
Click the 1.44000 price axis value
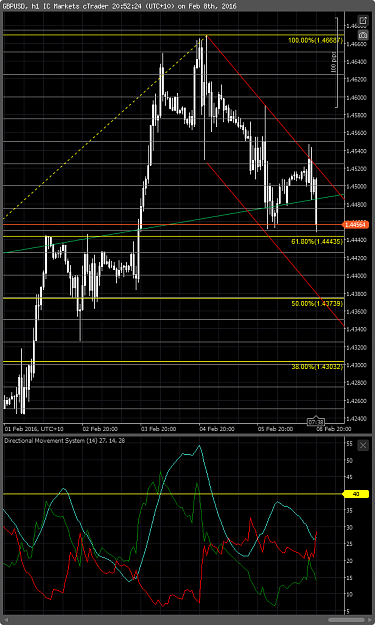[356, 276]
